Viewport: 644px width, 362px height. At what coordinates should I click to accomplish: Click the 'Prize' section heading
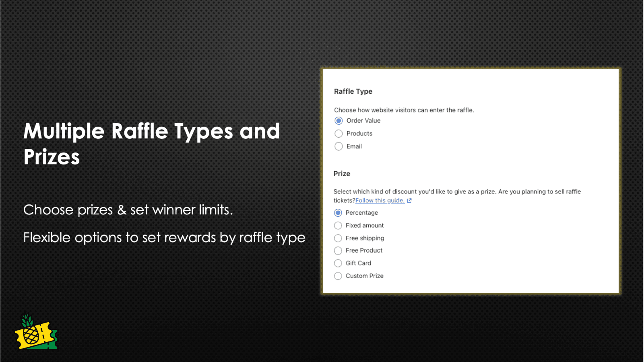[x=342, y=174]
